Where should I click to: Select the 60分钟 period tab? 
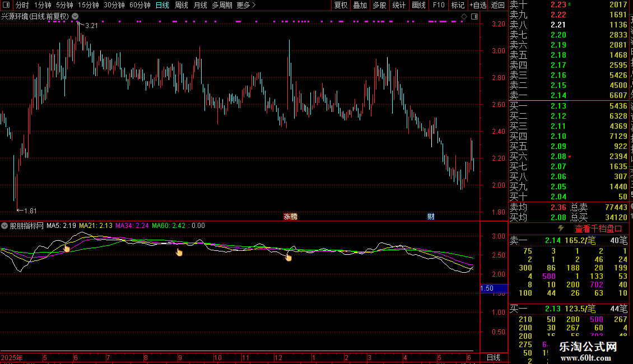coord(140,5)
